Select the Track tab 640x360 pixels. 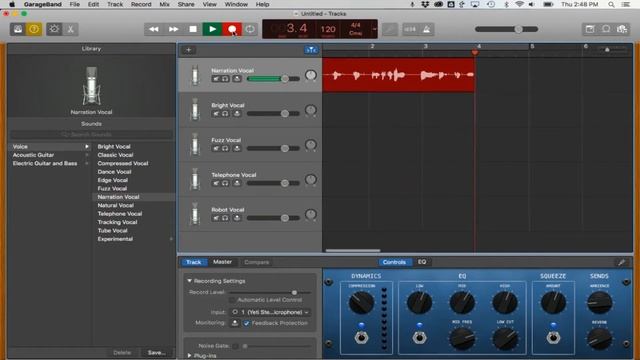coord(193,262)
